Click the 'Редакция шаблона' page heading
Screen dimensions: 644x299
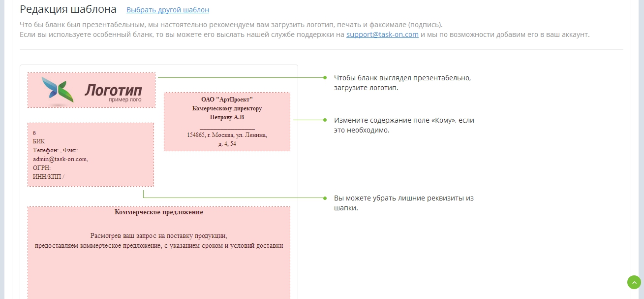pyautogui.click(x=68, y=9)
